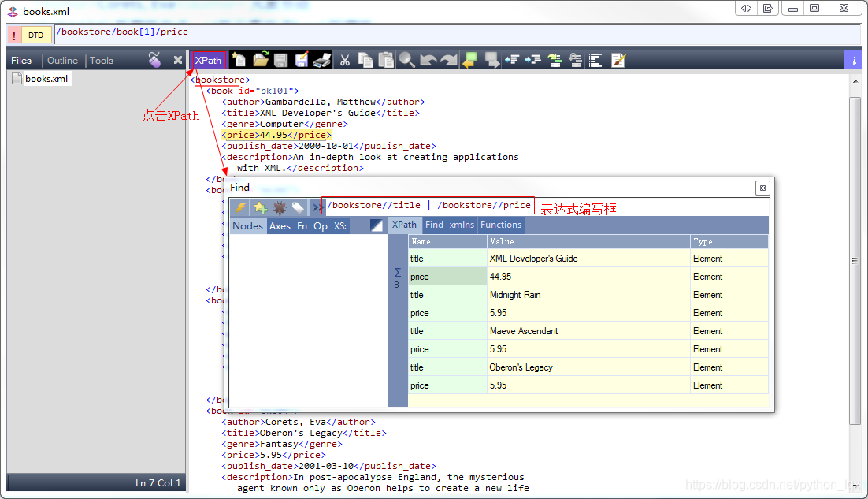Click the notepad with brush icon

[618, 61]
